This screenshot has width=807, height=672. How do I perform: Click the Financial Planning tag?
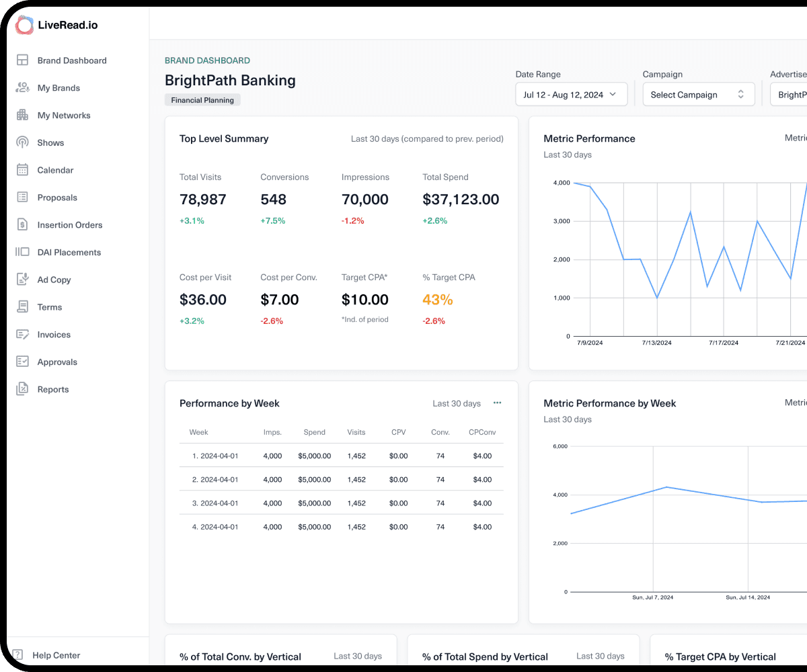point(202,100)
